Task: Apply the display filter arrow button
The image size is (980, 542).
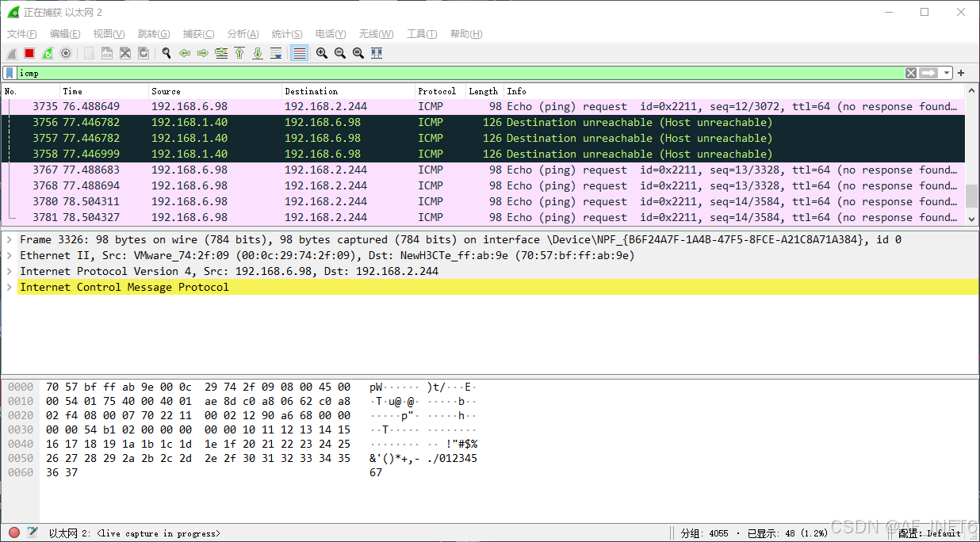Action: pyautogui.click(x=928, y=73)
